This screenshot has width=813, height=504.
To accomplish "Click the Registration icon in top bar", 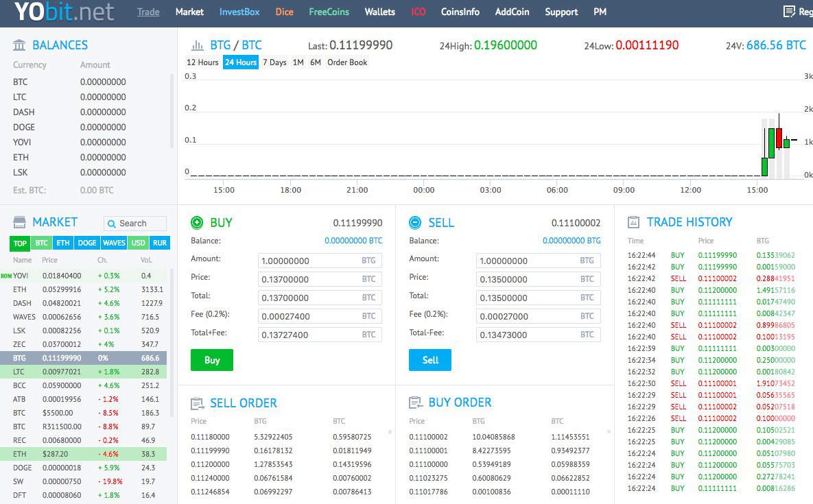I will [x=789, y=12].
